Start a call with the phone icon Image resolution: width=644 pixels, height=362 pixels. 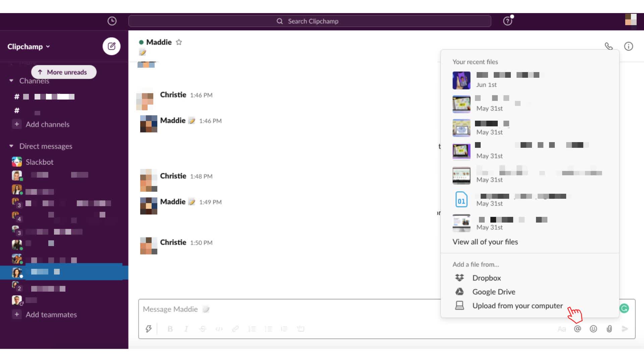point(608,46)
